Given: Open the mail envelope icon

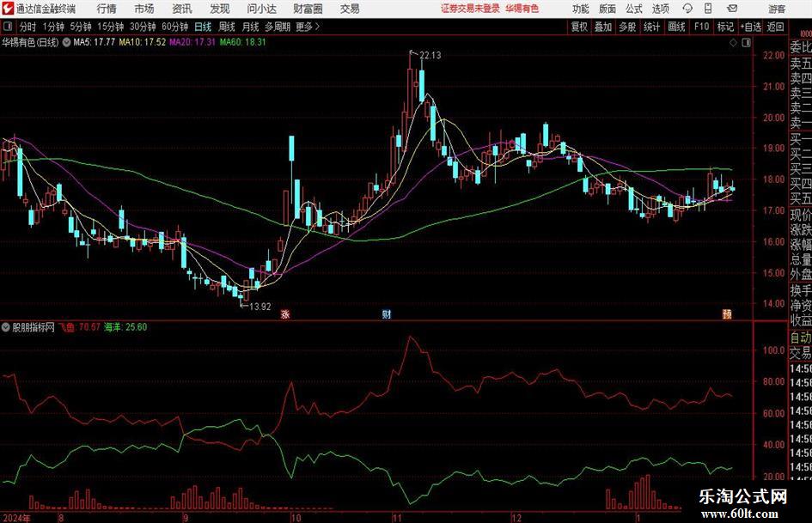Looking at the screenshot, I should [732, 9].
